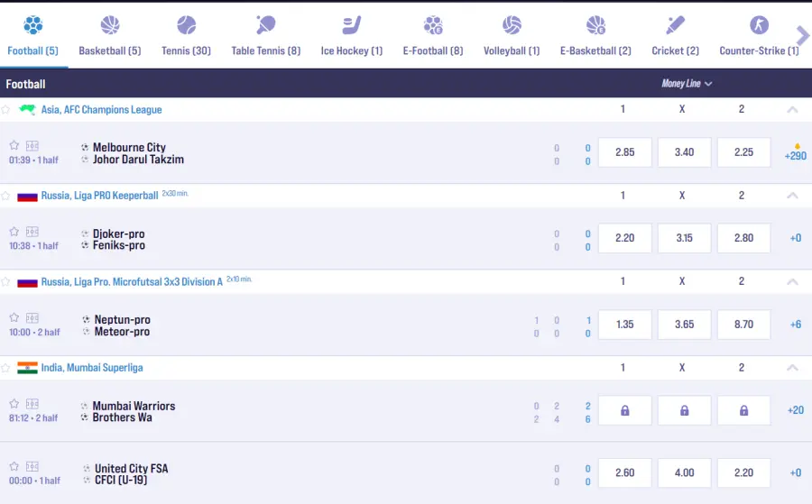Open the E-Football category icon
The height and width of the screenshot is (504, 812).
[x=433, y=25]
